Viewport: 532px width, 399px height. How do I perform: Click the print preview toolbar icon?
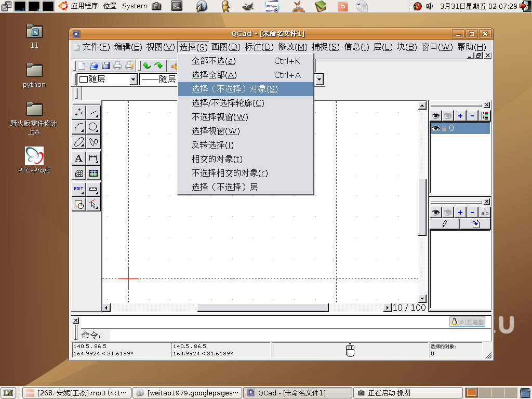pos(129,65)
